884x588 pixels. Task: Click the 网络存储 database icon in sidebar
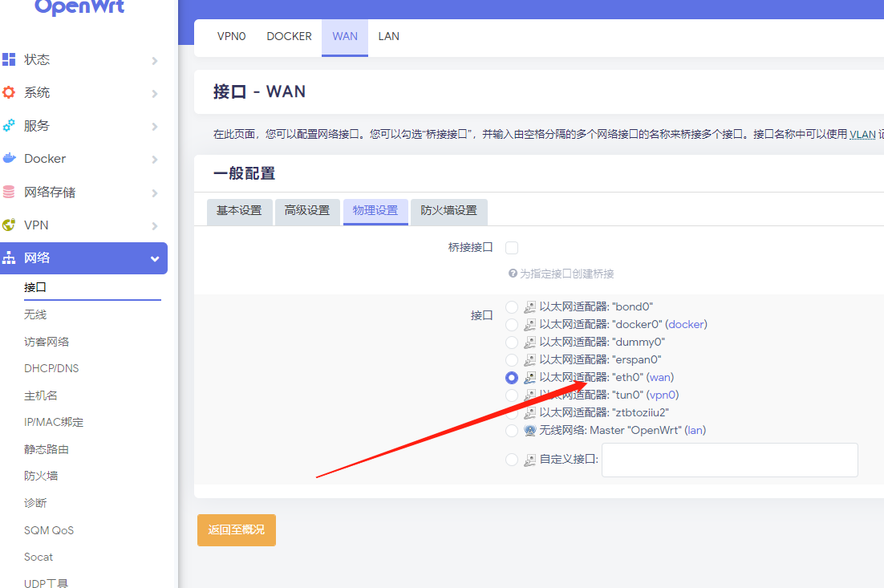pyautogui.click(x=9, y=192)
